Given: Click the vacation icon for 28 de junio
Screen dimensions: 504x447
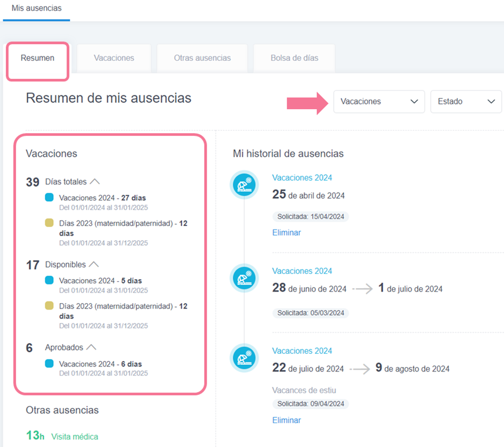Looking at the screenshot, I should (244, 278).
